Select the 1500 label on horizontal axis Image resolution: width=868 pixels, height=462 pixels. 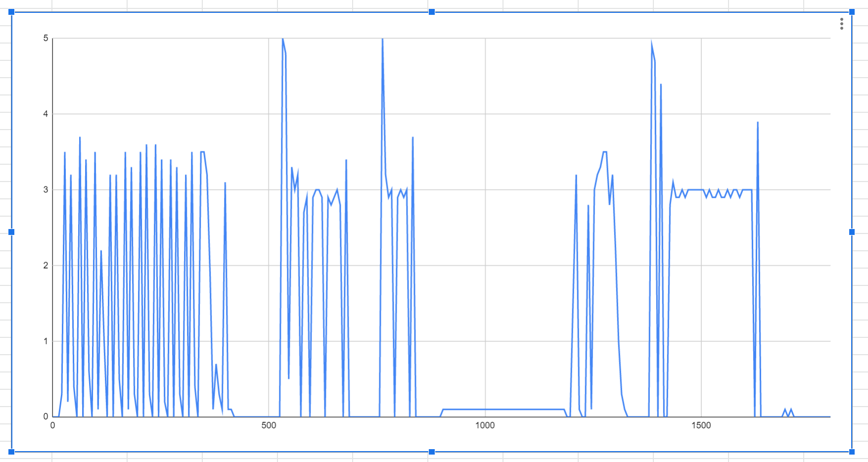point(701,425)
